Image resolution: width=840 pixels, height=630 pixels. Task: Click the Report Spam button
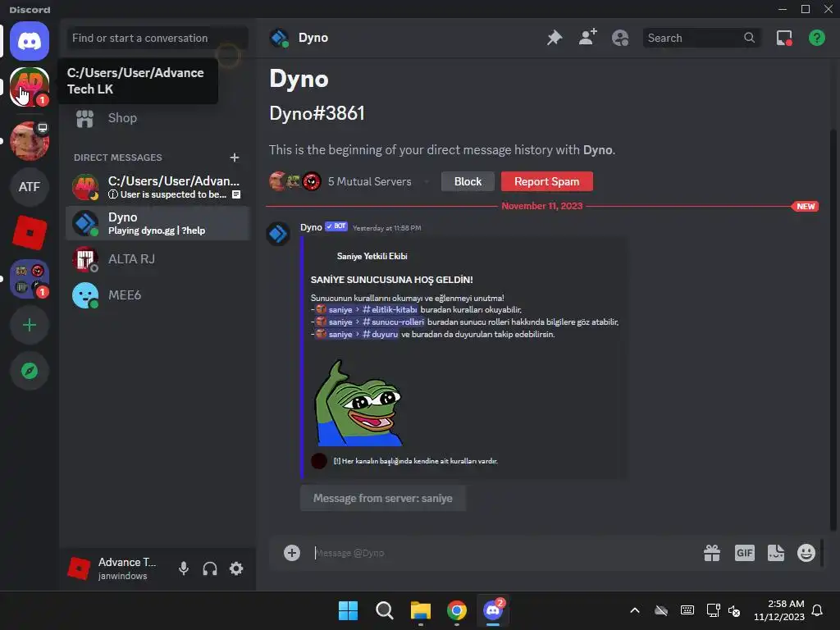(x=546, y=181)
